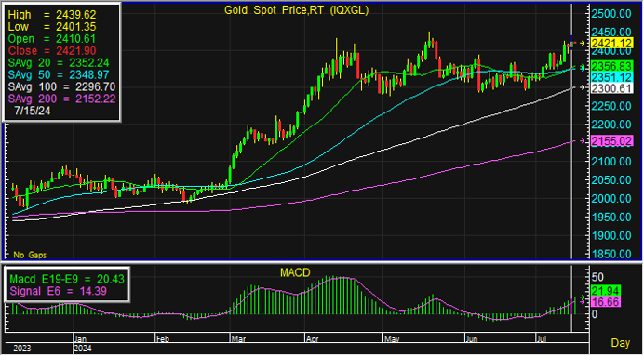
Task: Click the 2250.00 price axis label
Action: pyautogui.click(x=611, y=106)
